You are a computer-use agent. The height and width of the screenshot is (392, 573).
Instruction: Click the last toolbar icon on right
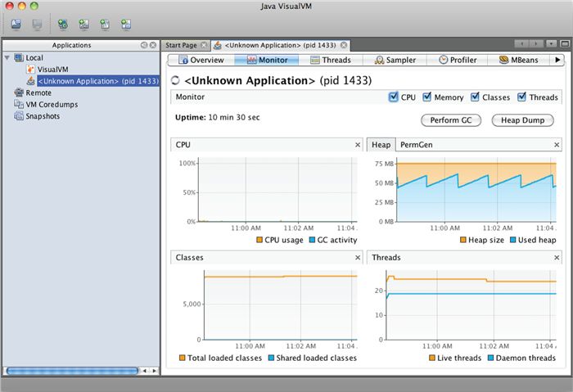(125, 24)
